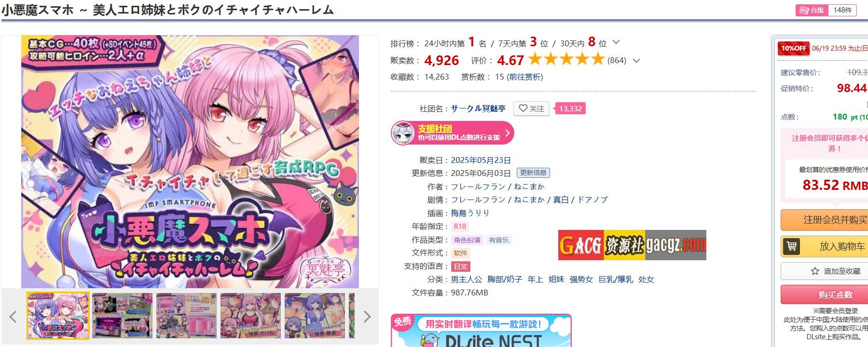Click the 合集 collection icon badge
The width and height of the screenshot is (868, 347).
[x=812, y=10]
